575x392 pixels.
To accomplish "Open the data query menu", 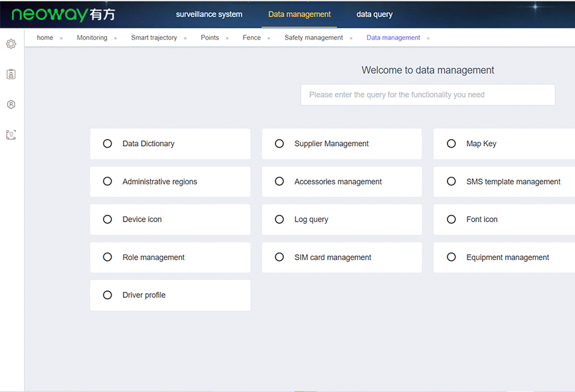I will [x=374, y=15].
